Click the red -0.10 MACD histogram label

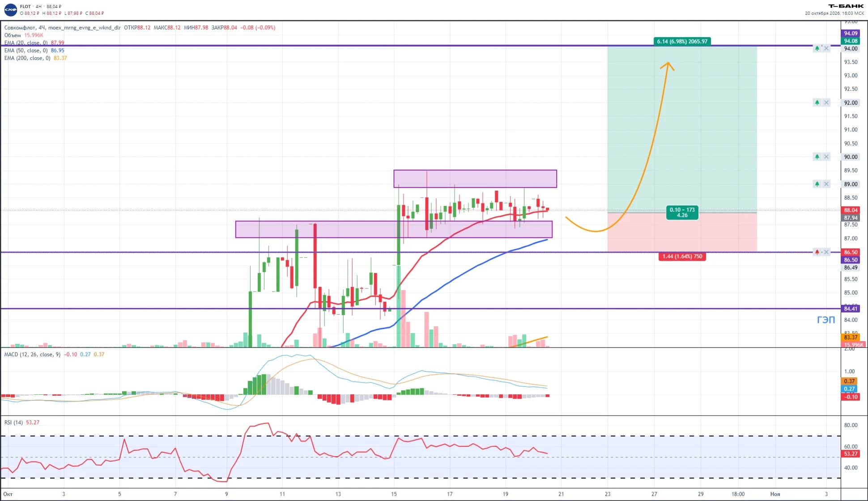(x=851, y=397)
